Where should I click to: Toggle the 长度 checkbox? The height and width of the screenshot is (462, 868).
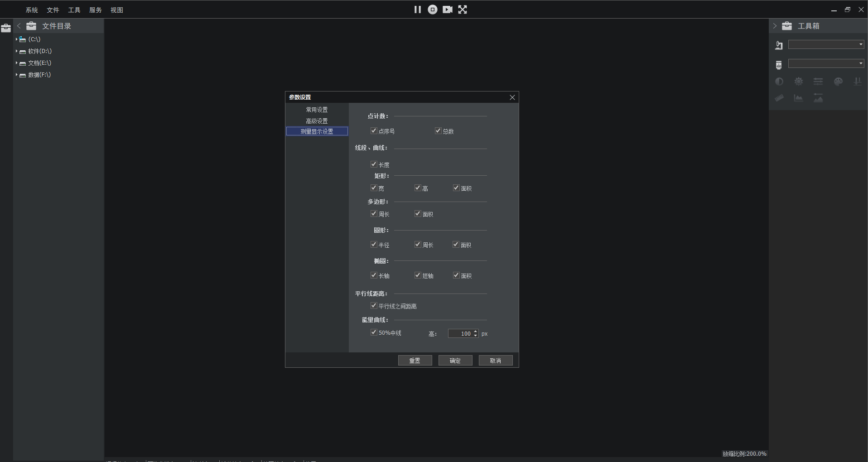tap(374, 164)
